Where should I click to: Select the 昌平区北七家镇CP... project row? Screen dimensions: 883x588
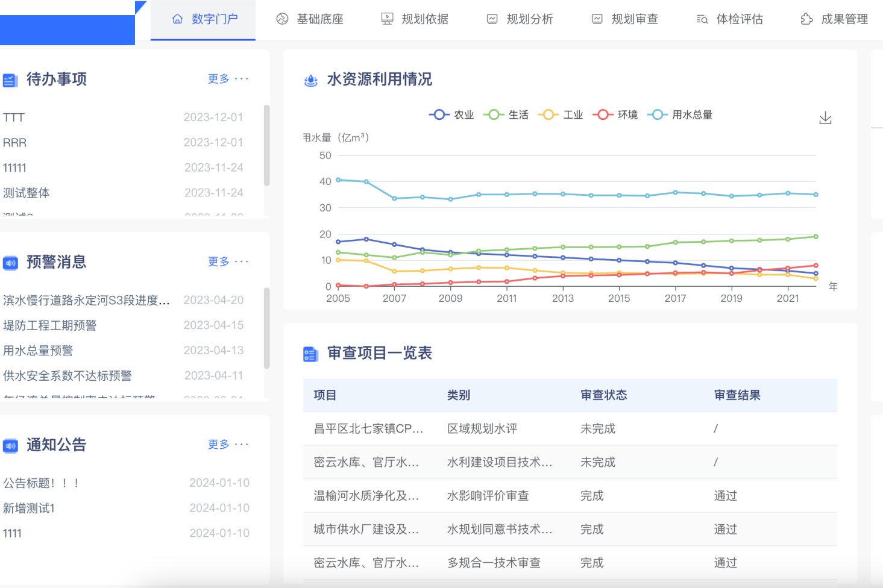570,429
